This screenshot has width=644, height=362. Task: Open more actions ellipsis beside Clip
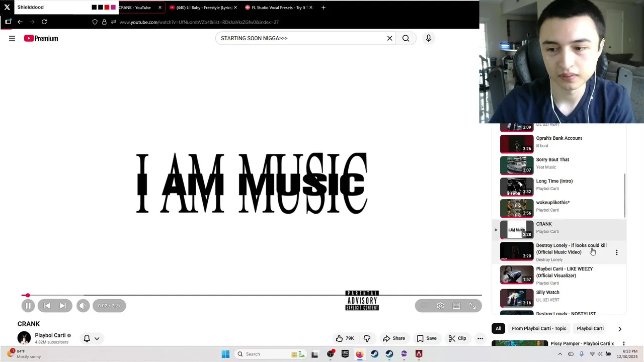[x=480, y=338]
